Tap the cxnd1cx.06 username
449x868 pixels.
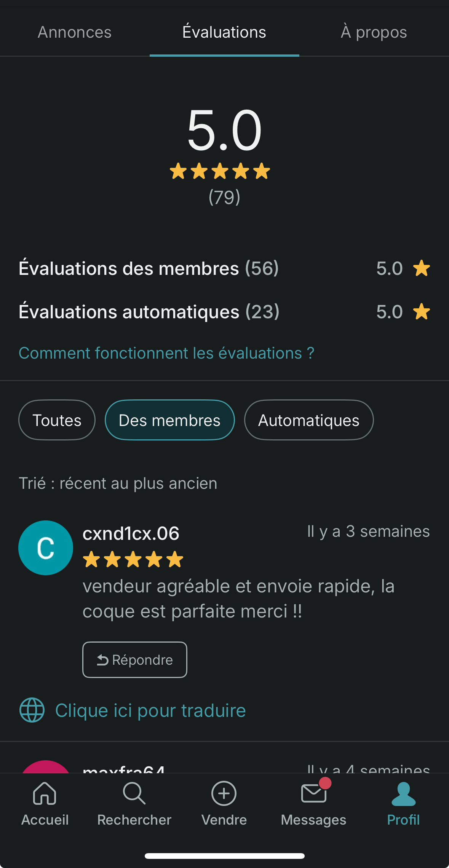tap(131, 533)
